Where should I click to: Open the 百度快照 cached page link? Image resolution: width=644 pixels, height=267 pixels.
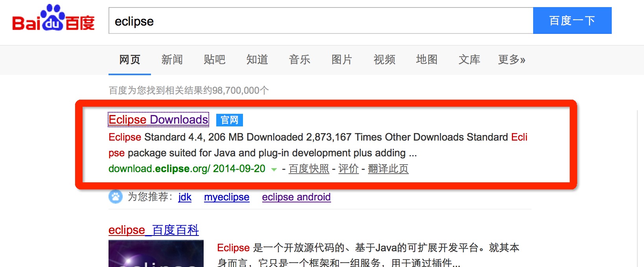[x=309, y=169]
